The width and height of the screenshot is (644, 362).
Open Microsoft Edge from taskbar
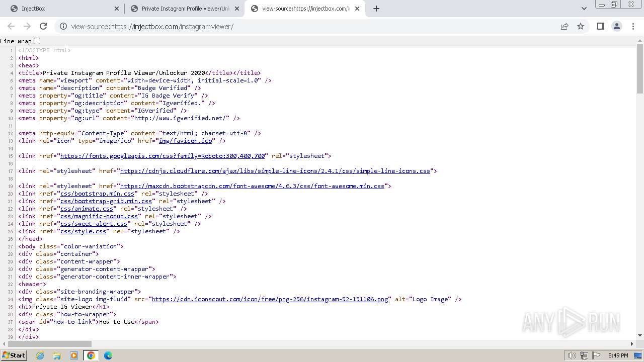108,355
